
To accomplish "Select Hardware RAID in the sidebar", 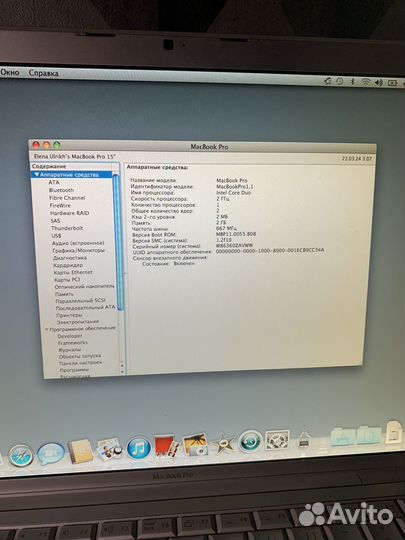I will pos(70,213).
